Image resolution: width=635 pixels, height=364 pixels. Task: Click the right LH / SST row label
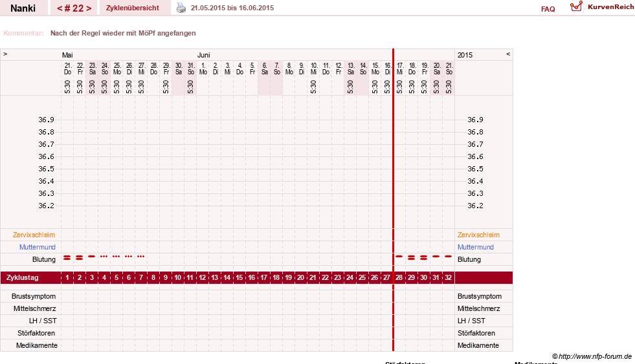click(471, 321)
